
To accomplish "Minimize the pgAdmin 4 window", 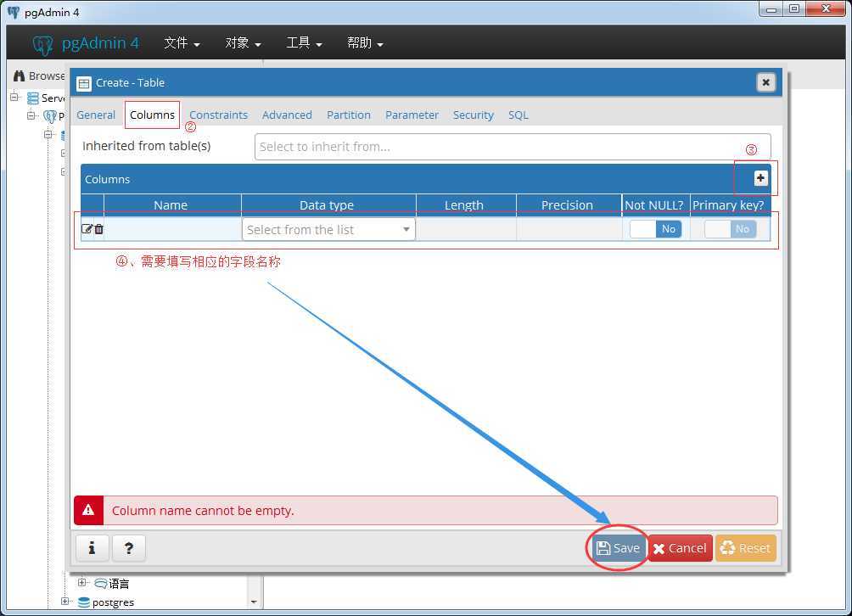I will 771,9.
